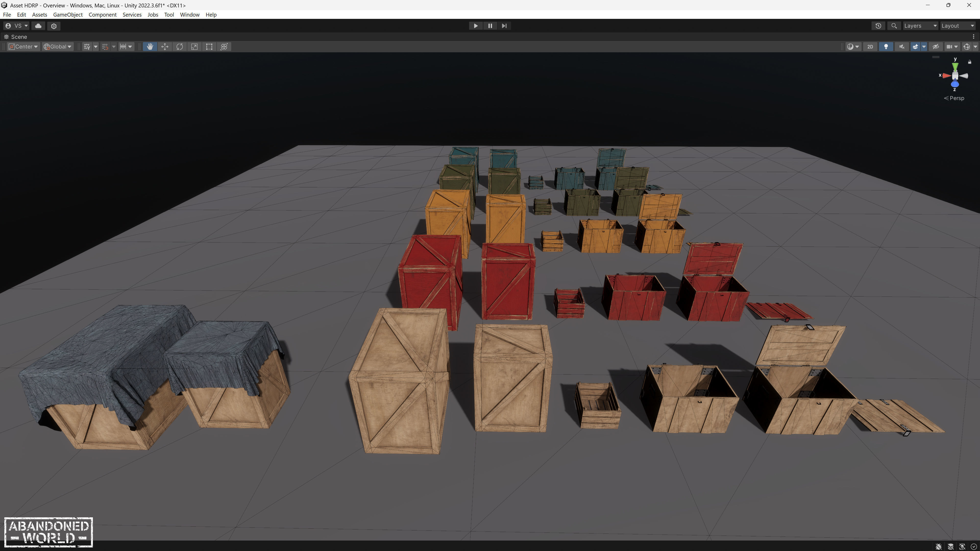Open the Edit menu

click(21, 15)
